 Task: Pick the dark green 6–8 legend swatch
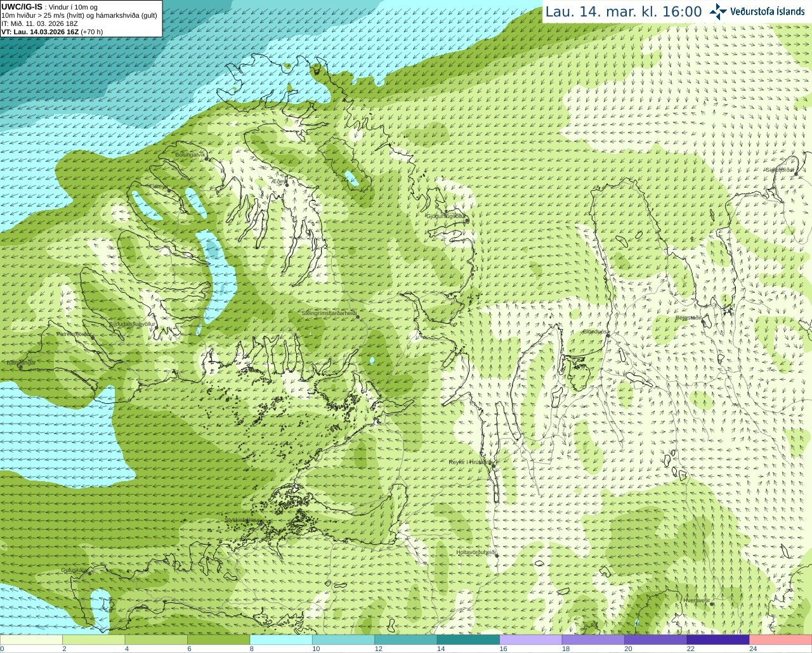[219, 640]
